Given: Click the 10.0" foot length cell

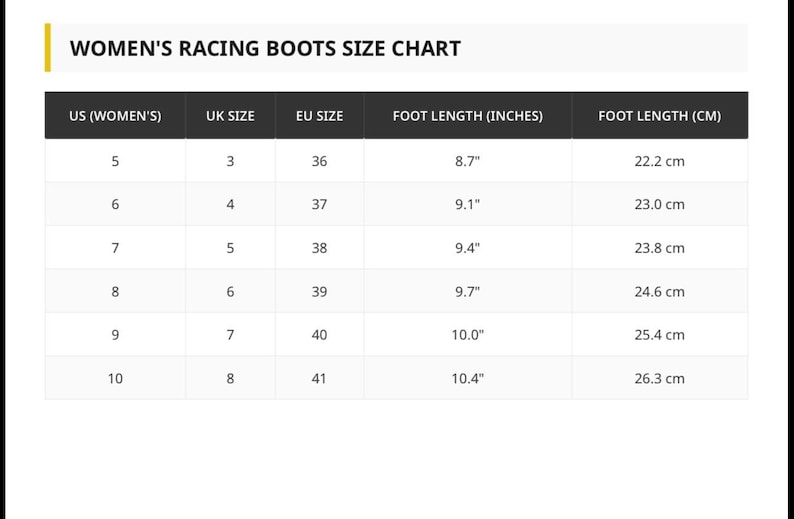Looking at the screenshot, I should [468, 335].
